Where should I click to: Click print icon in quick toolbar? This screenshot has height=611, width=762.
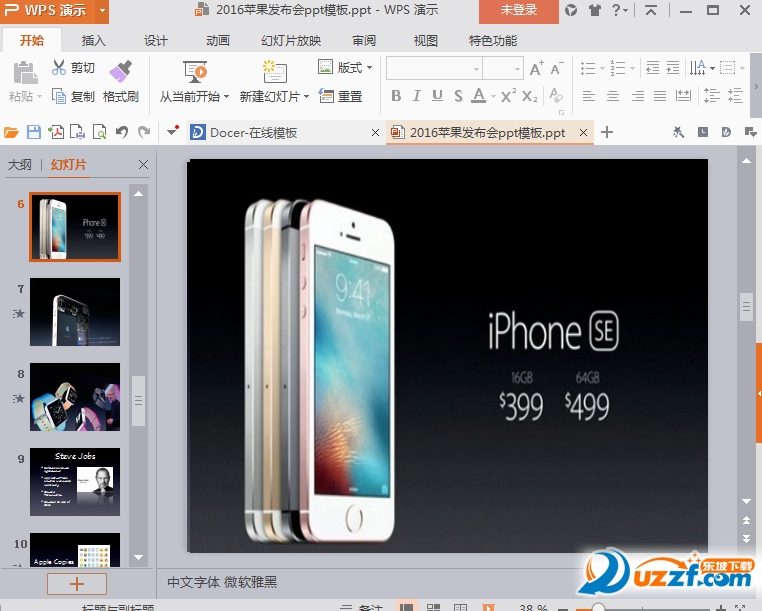(78, 132)
